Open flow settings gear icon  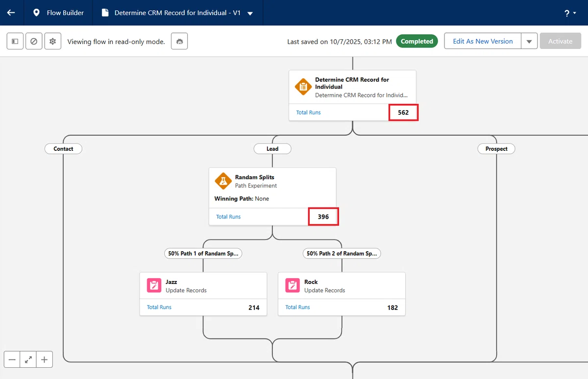(x=52, y=42)
